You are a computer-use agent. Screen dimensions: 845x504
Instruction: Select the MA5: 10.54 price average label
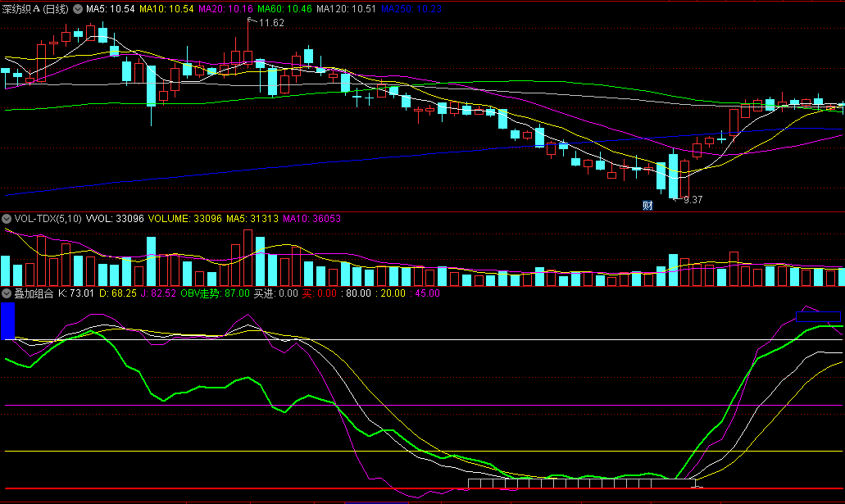(x=111, y=9)
